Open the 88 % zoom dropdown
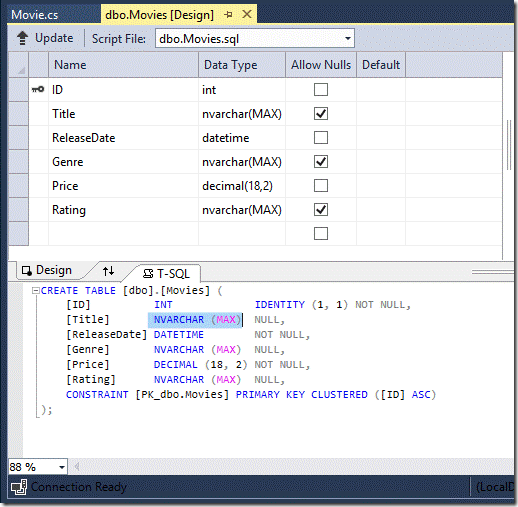The image size is (518, 507). [62, 467]
